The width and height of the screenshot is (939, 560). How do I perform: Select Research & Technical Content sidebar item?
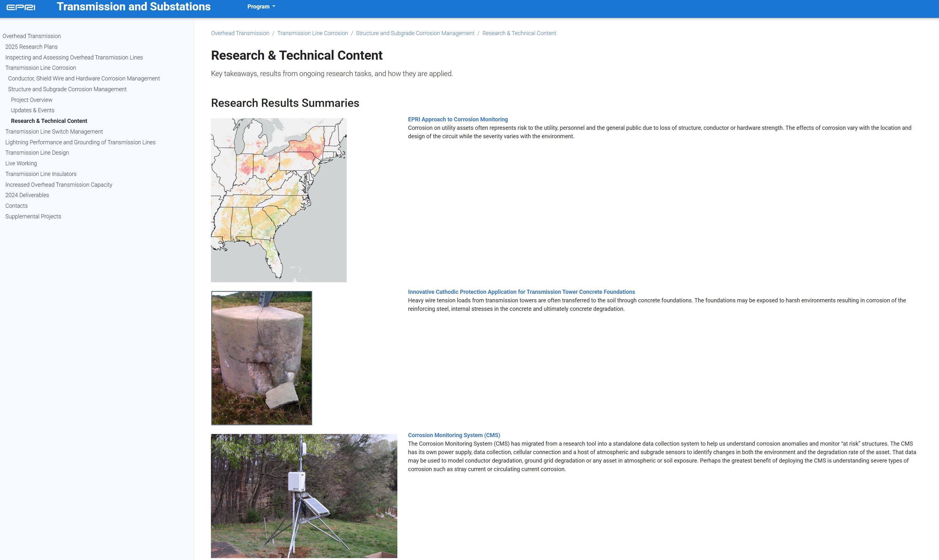49,121
